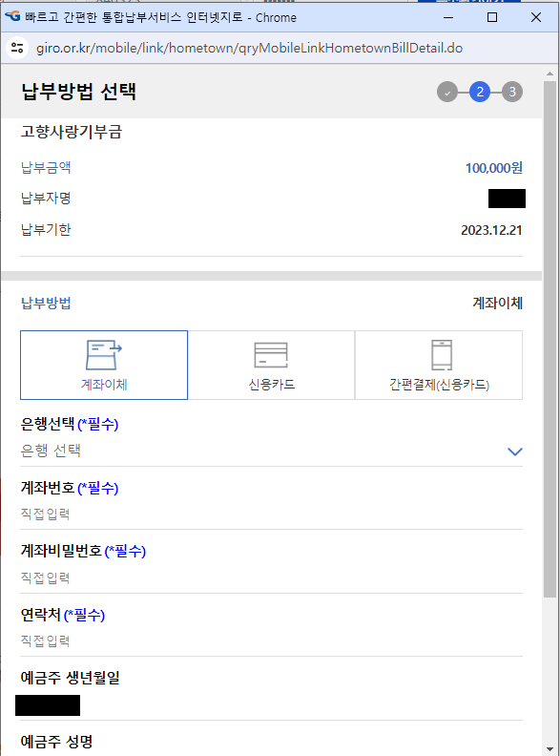
Task: Maximize the Chrome window
Action: [x=492, y=17]
